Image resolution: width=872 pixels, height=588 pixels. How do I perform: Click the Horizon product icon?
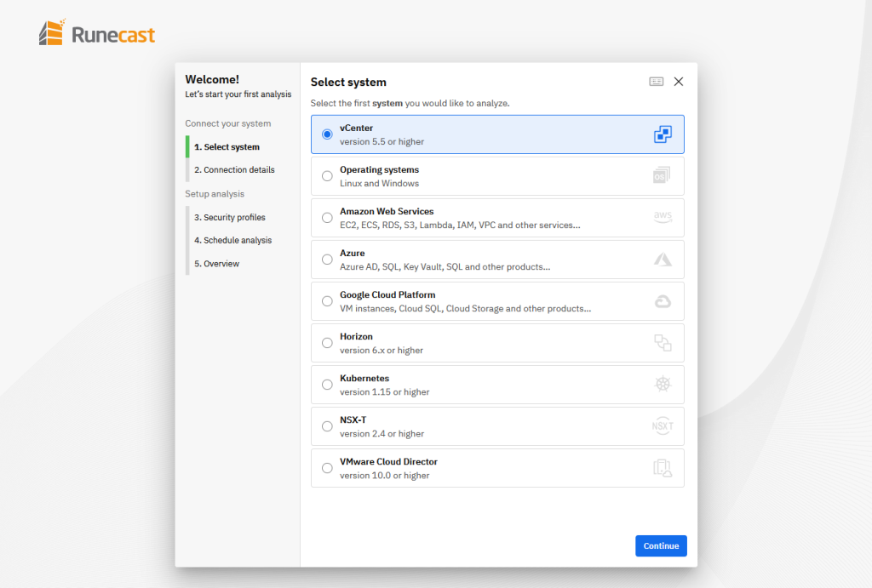click(x=663, y=343)
